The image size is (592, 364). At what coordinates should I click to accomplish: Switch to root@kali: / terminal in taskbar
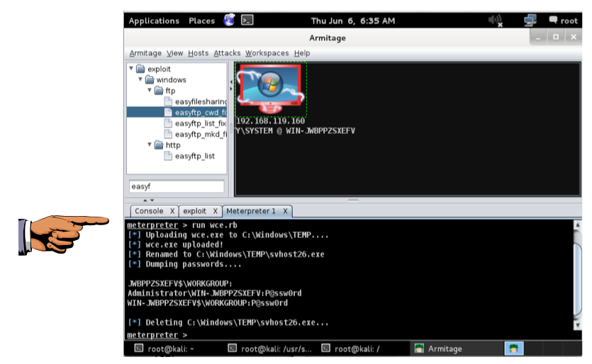coord(351,349)
